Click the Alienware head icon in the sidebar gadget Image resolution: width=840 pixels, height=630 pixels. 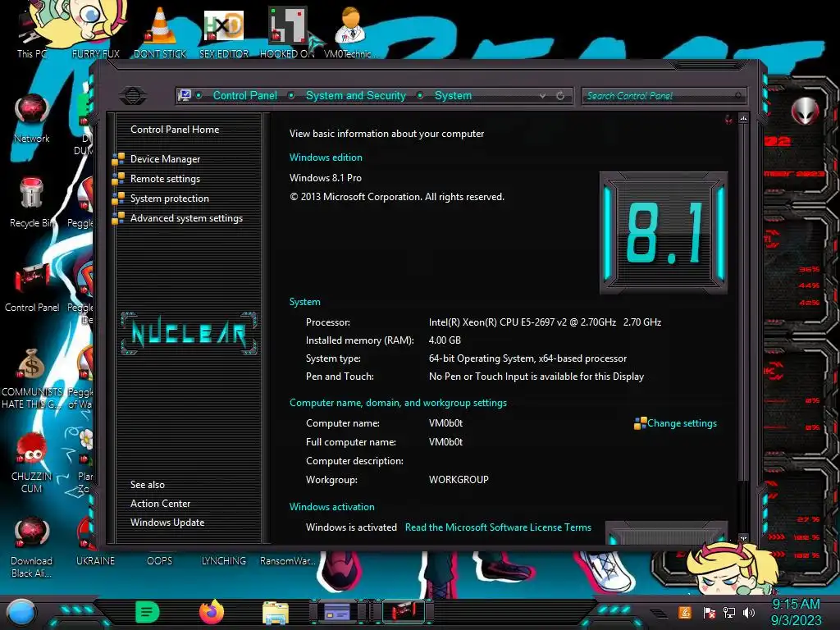(x=805, y=111)
